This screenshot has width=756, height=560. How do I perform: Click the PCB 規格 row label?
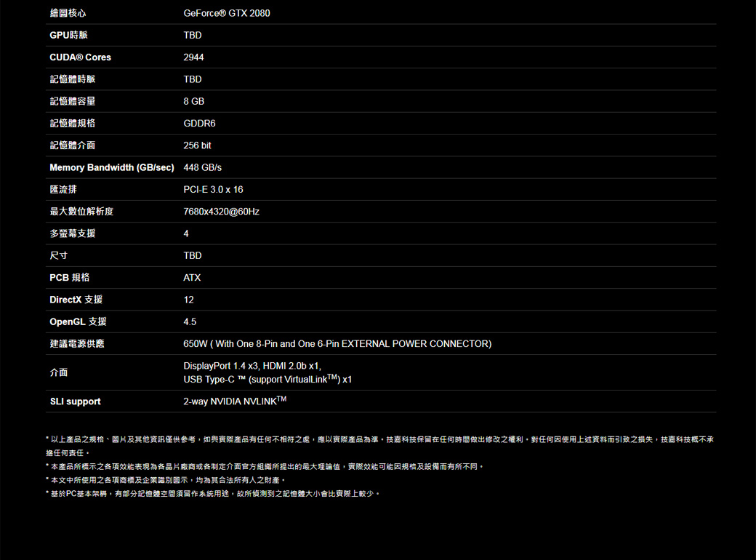(70, 278)
